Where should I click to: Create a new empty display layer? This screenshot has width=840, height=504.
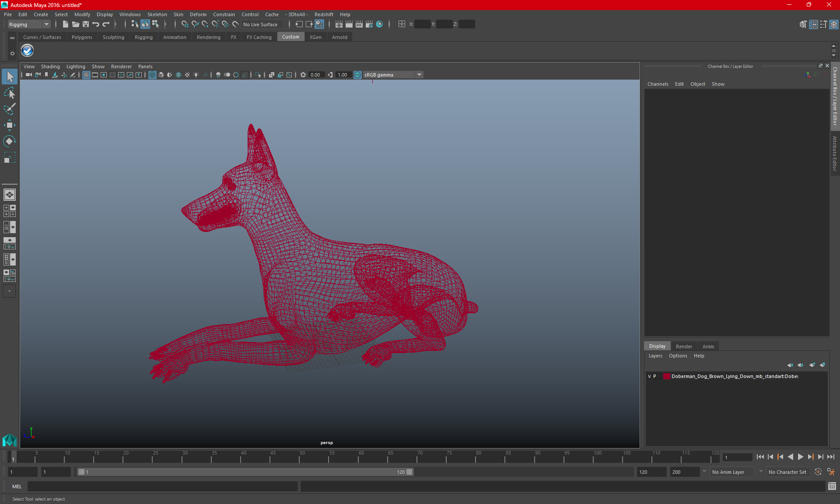click(812, 365)
